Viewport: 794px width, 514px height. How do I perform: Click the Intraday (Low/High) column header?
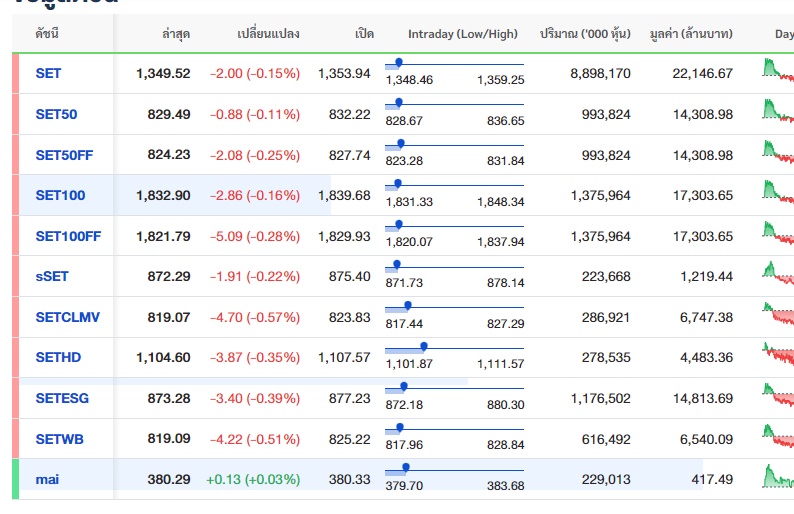click(x=463, y=34)
